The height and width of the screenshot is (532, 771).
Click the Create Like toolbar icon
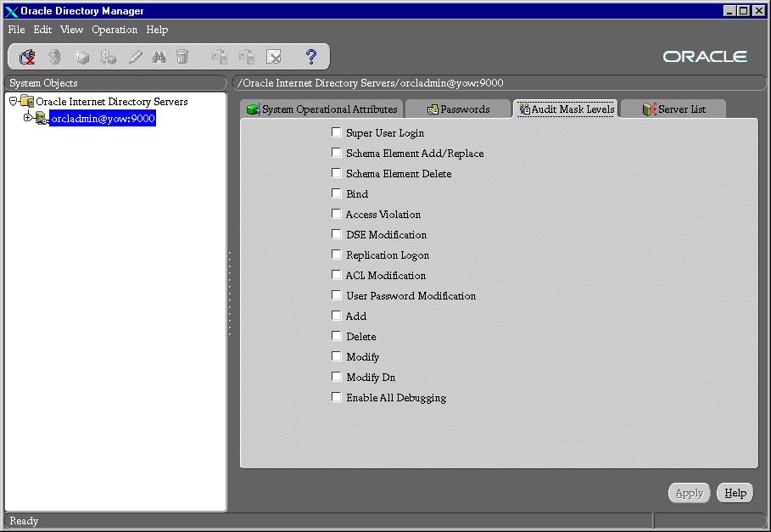point(108,57)
